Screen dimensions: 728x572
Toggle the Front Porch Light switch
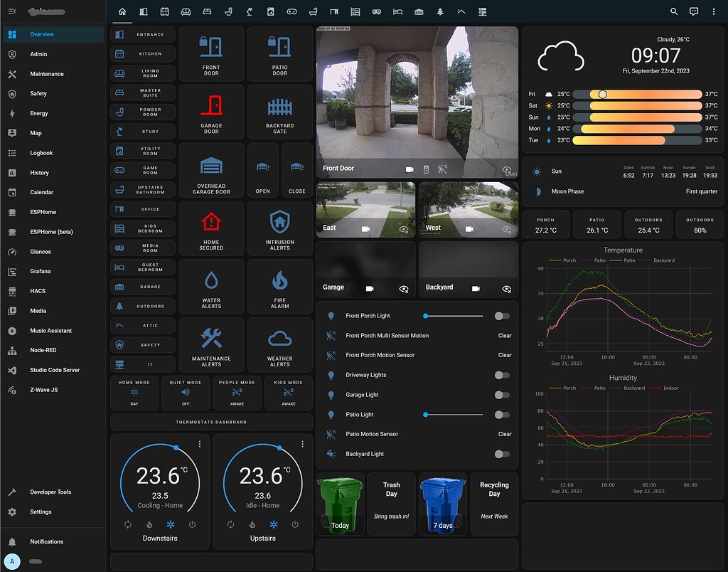(x=503, y=315)
